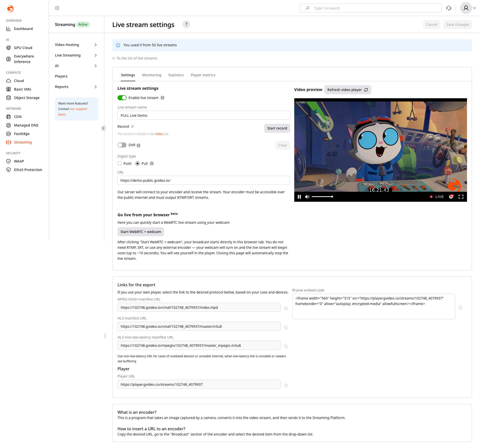This screenshot has height=448, width=480.
Task: Click Refresh video player button
Action: click(x=347, y=90)
